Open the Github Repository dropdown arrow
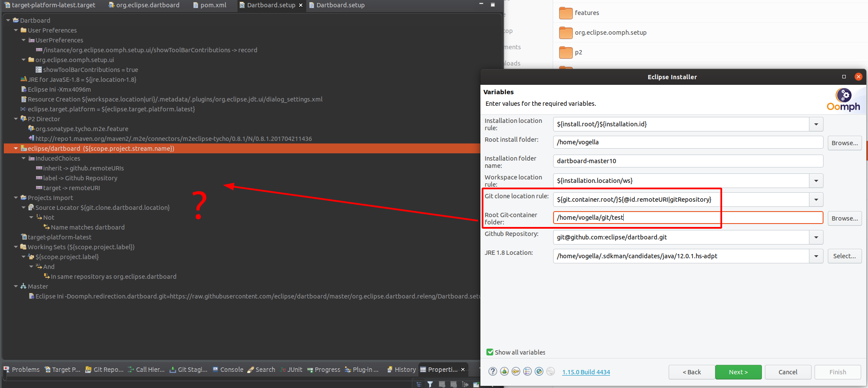Screen dimensions: 868x388 pyautogui.click(x=816, y=237)
